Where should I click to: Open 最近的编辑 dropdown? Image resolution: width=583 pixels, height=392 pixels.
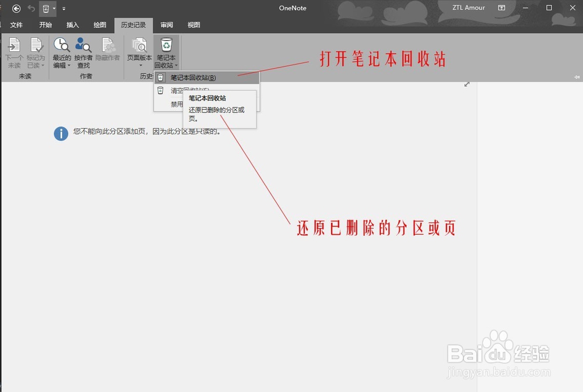tap(62, 53)
